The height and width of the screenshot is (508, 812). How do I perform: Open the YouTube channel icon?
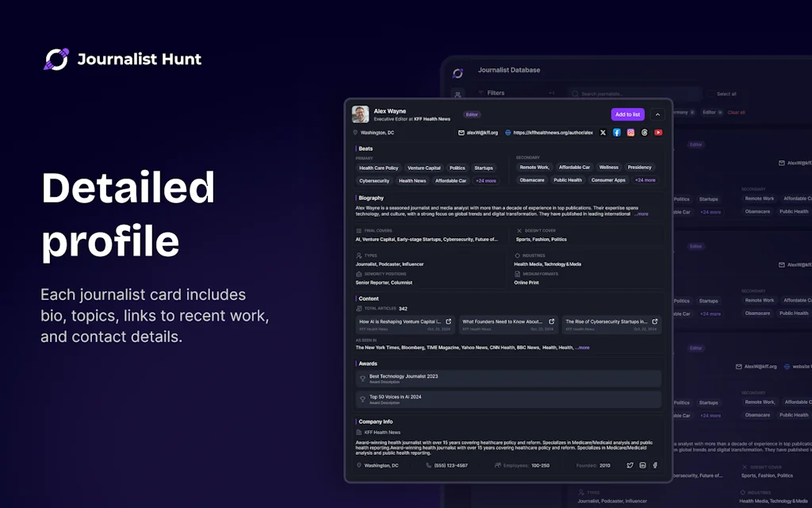[658, 133]
